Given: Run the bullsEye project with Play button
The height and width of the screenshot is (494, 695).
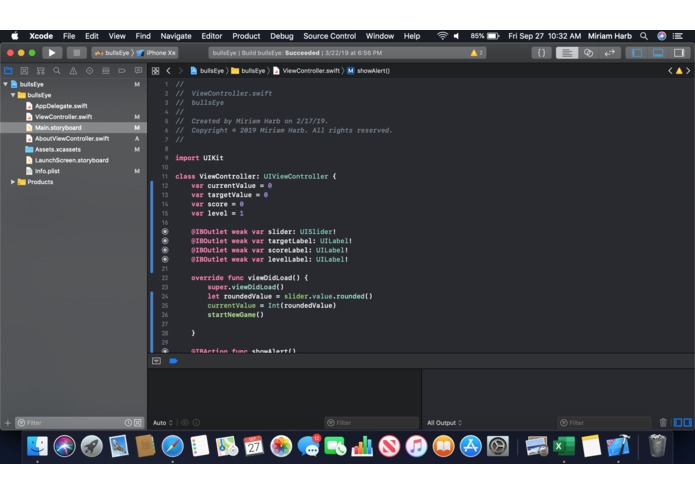Looking at the screenshot, I should click(x=52, y=53).
